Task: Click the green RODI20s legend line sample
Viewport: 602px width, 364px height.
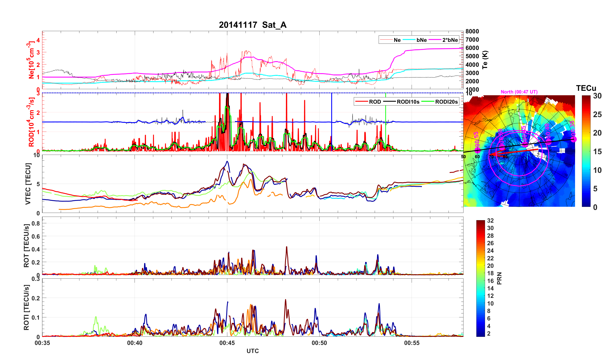Action: 428,102
